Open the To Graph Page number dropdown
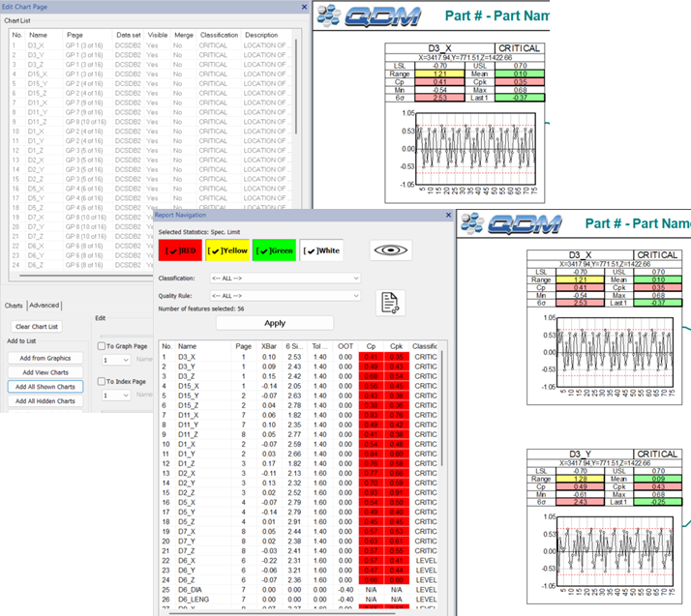 point(116,360)
